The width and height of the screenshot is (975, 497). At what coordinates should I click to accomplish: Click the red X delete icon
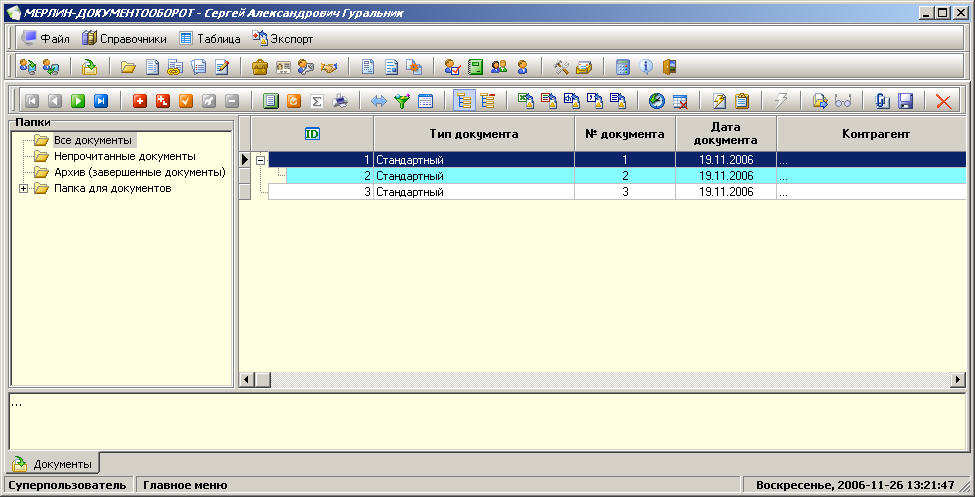pyautogui.click(x=942, y=101)
